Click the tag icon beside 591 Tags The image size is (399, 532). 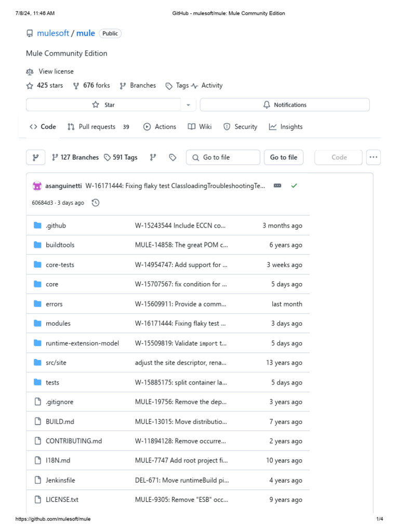(x=108, y=157)
